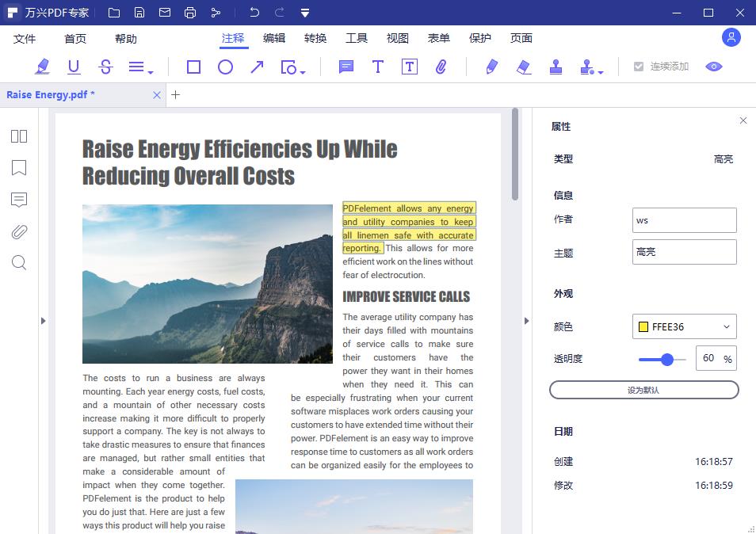The image size is (756, 534).
Task: Click the 透明度 opacity slider handle
Action: pyautogui.click(x=667, y=360)
